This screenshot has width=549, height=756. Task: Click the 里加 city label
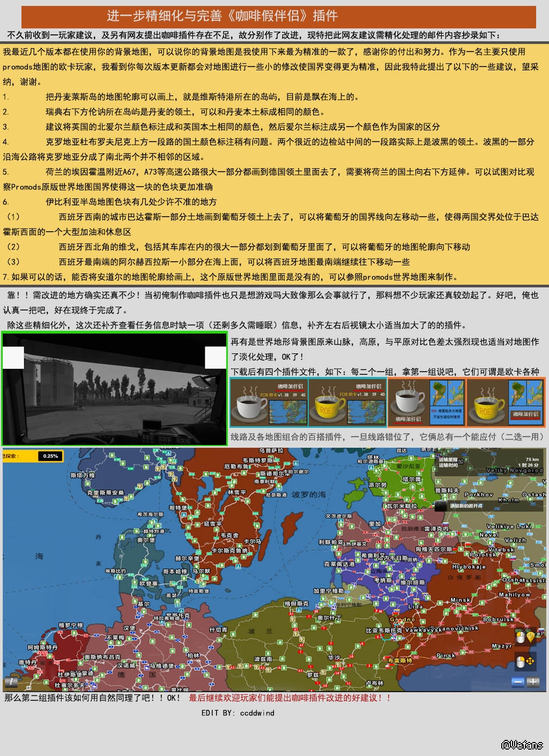click(375, 524)
